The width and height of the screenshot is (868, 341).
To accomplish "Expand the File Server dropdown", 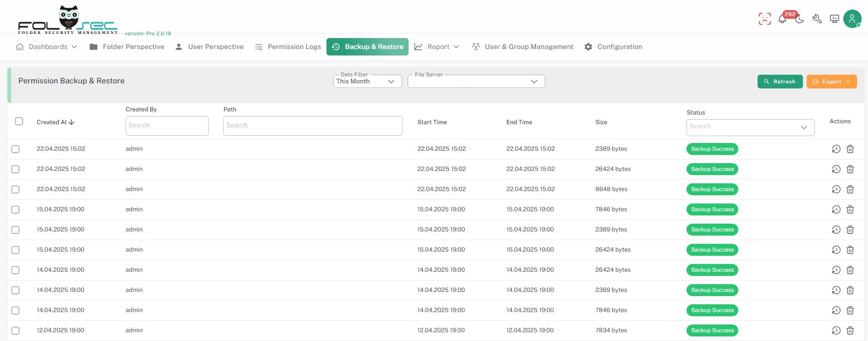I will [x=476, y=82].
